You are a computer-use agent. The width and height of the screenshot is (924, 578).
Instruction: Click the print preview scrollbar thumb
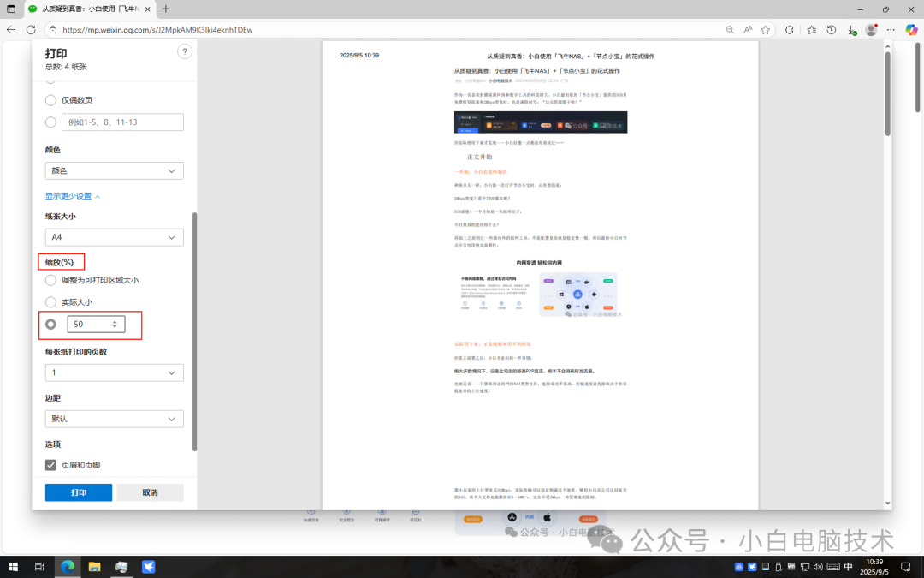tap(888, 94)
